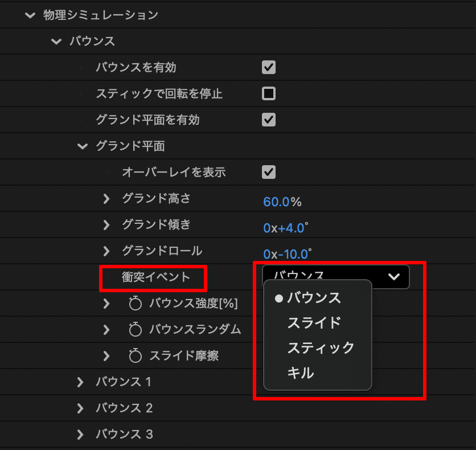
Task: Expand the グランド高さ property
Action: point(107,198)
